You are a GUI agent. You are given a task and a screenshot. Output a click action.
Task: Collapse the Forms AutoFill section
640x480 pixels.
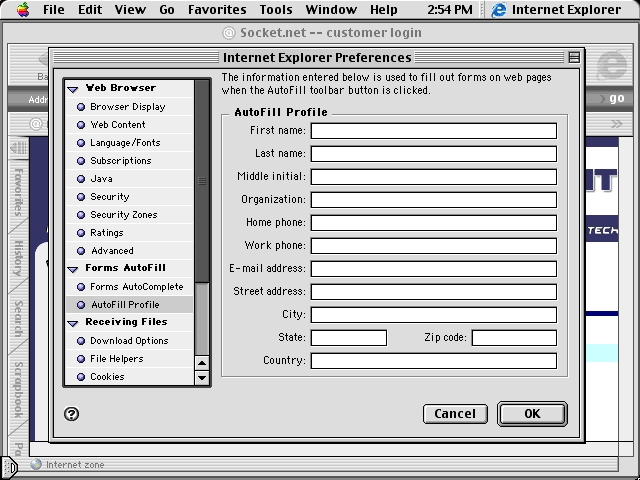point(73,269)
